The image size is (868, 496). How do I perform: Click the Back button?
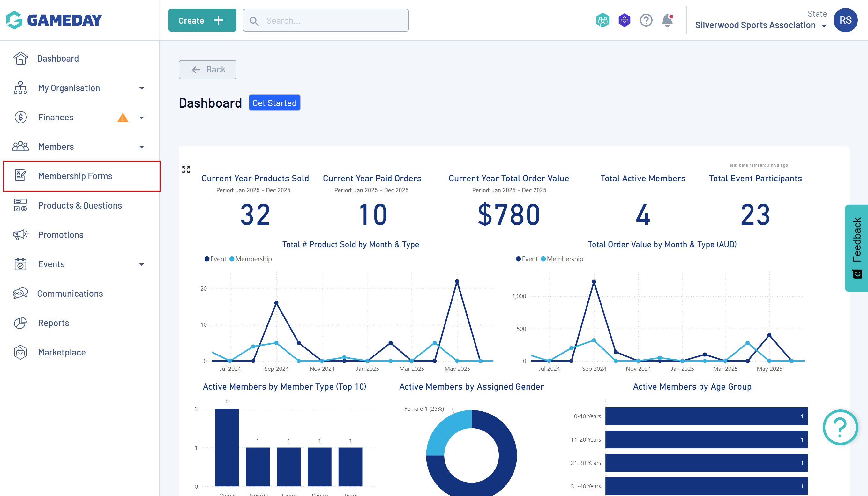point(207,70)
